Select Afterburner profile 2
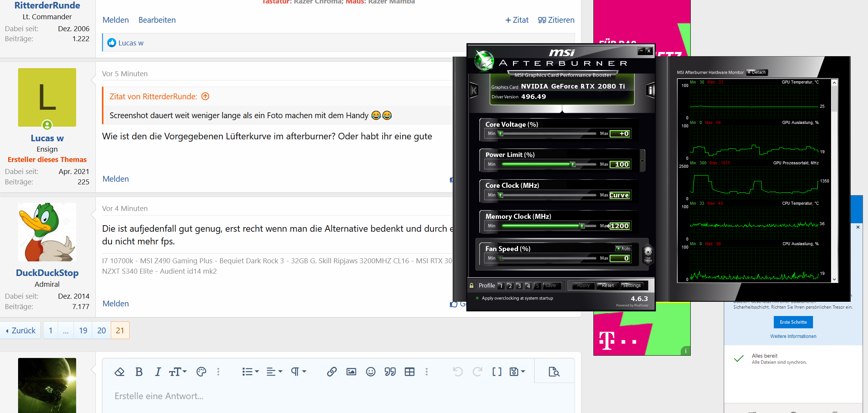Image resolution: width=868 pixels, height=413 pixels. 510,286
